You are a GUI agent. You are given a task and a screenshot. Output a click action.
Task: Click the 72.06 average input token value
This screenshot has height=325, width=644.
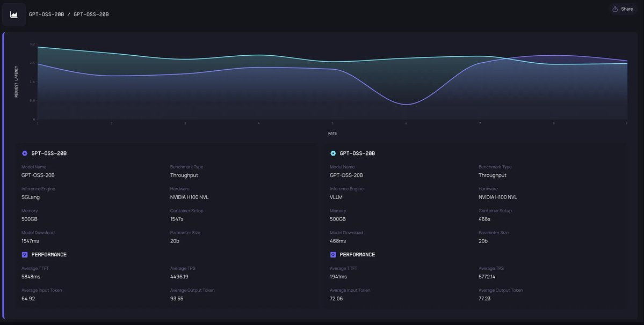click(x=336, y=298)
